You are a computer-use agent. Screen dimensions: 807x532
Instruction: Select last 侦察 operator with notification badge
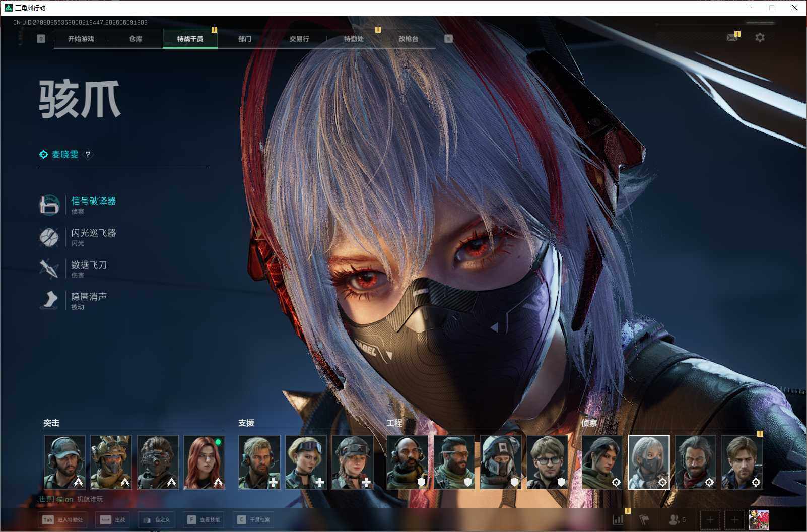[x=742, y=462]
